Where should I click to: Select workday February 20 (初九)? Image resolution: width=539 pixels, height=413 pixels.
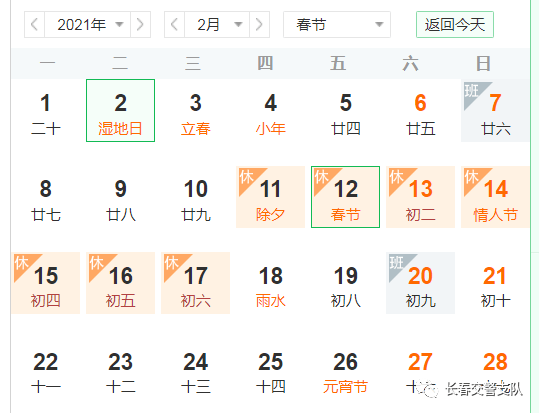click(420, 283)
